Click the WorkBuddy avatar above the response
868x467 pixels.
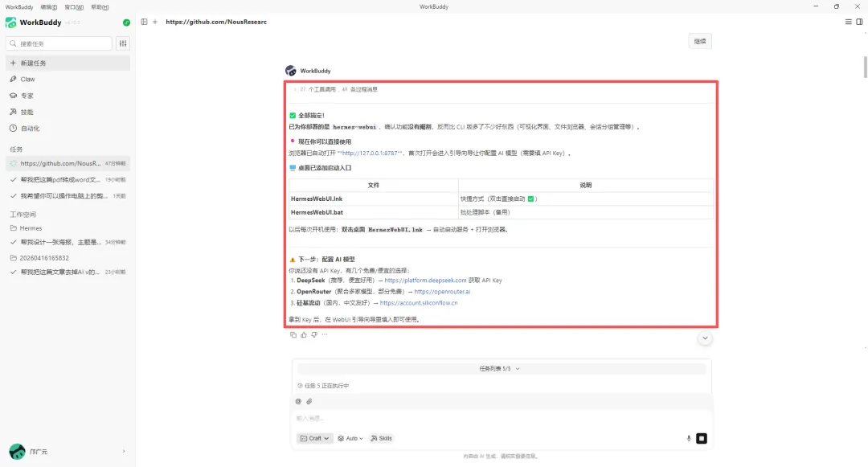[x=291, y=71]
